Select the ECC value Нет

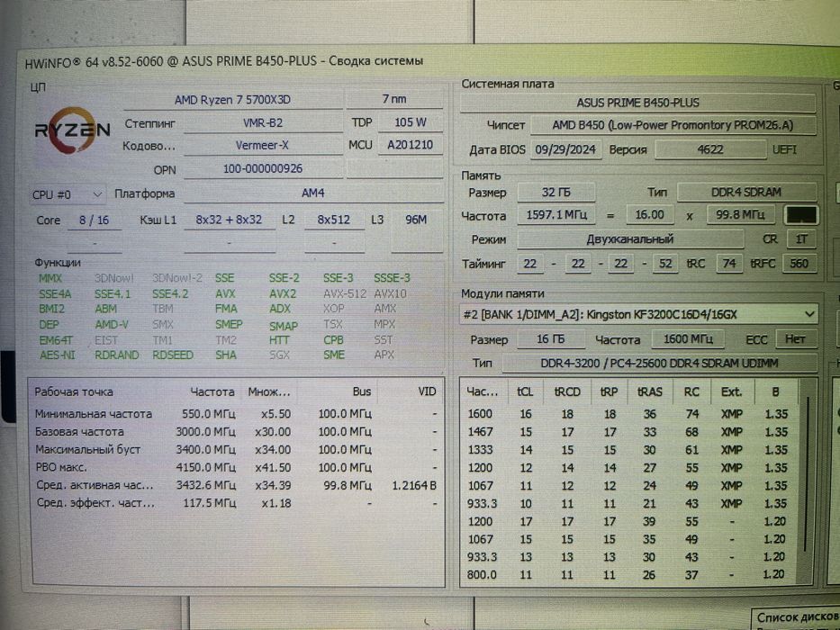point(795,339)
